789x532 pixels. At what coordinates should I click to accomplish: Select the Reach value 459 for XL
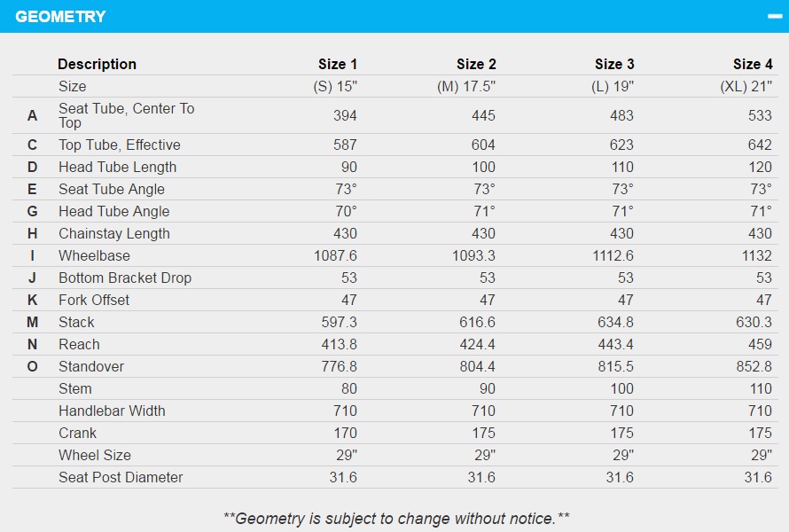760,344
